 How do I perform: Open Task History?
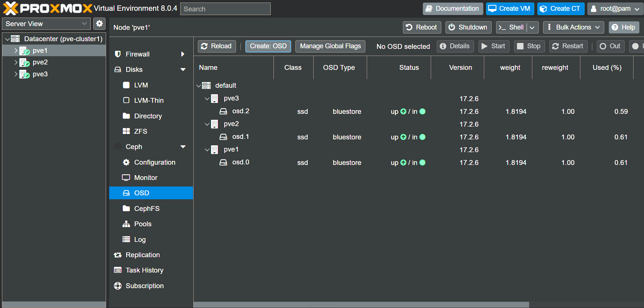click(151, 270)
